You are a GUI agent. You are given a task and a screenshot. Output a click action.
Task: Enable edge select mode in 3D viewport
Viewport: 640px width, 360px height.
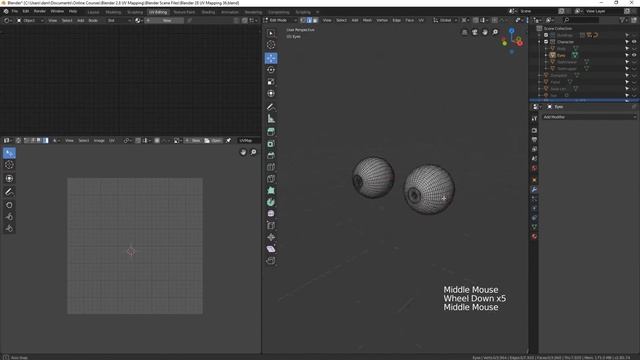(309, 20)
